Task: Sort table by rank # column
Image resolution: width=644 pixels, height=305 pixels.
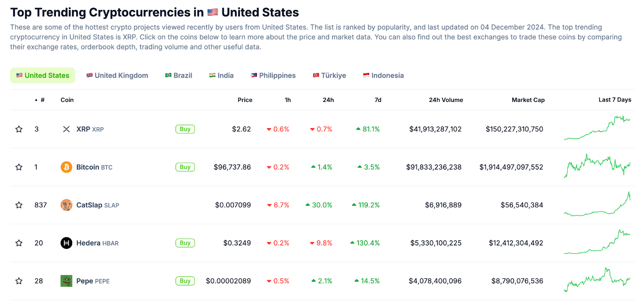Action: (42, 100)
